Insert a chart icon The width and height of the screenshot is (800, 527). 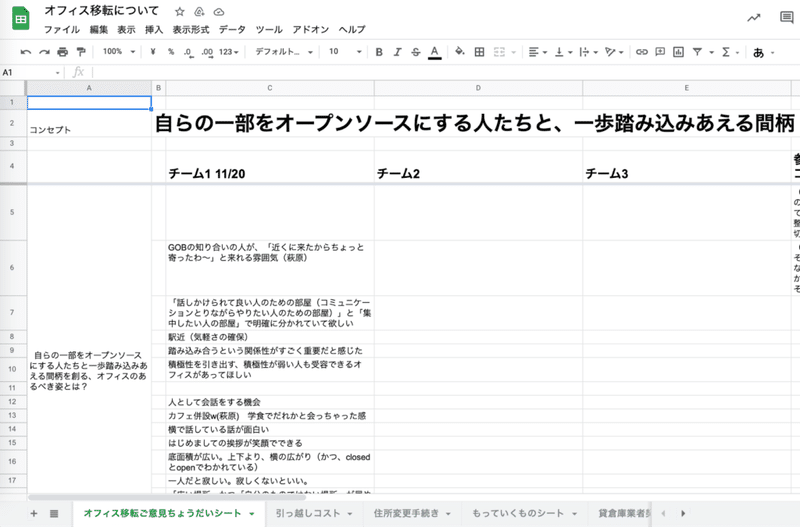click(x=678, y=52)
